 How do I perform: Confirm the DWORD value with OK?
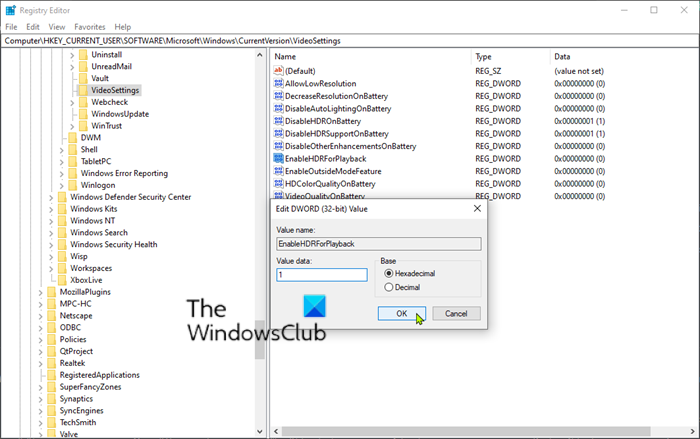(x=402, y=314)
